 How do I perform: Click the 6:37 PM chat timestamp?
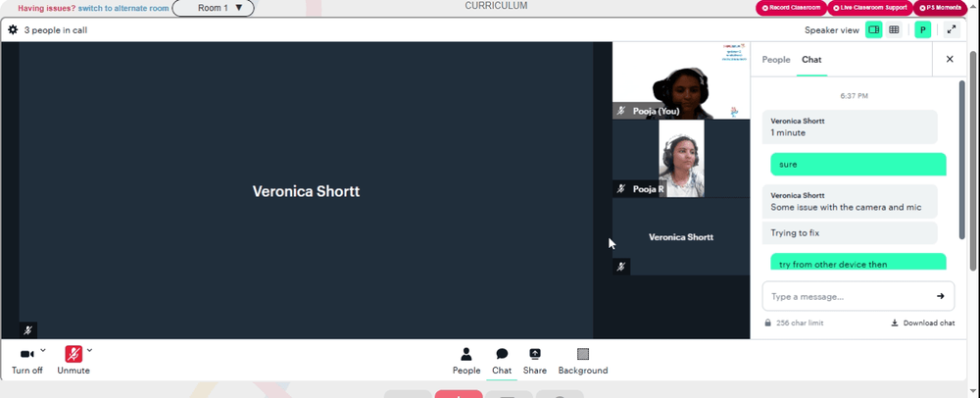(x=854, y=96)
